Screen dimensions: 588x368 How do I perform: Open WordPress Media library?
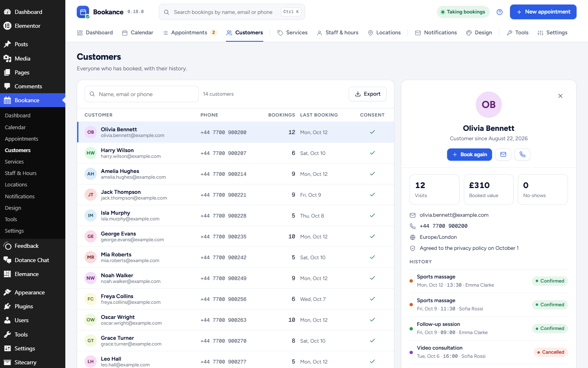click(33, 58)
